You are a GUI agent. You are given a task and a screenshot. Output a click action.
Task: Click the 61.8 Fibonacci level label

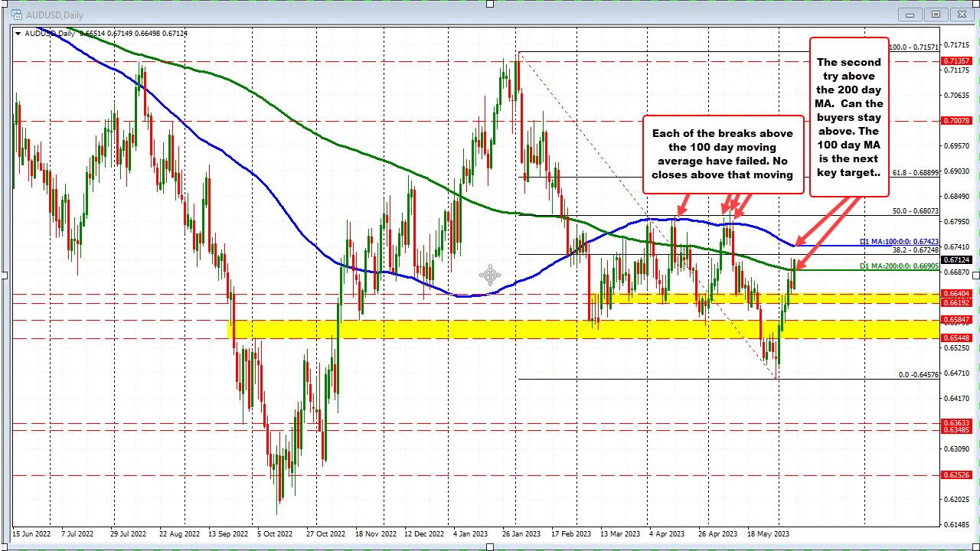[x=914, y=173]
